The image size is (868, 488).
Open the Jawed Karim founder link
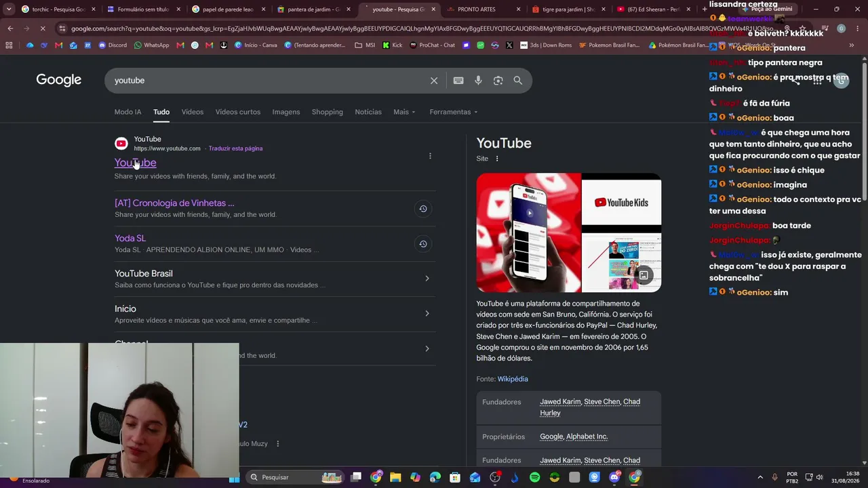click(560, 402)
